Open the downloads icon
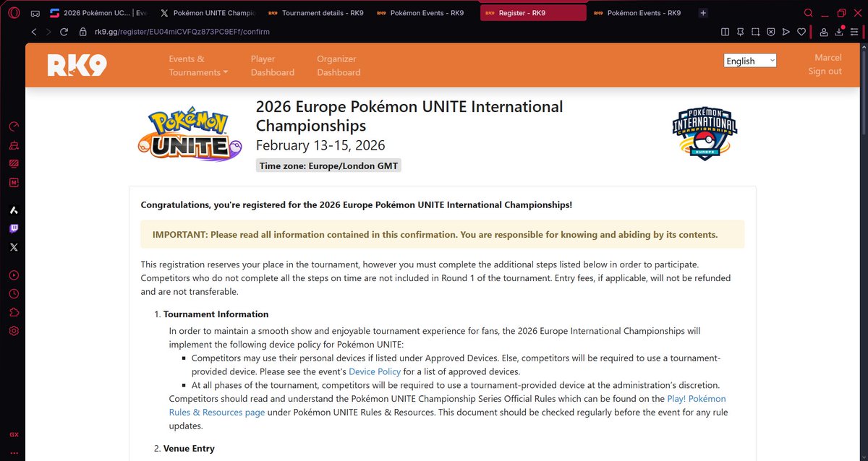 [839, 32]
